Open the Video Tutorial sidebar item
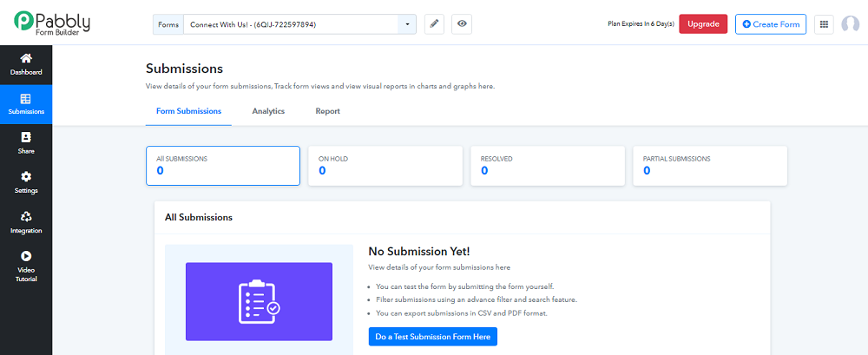Screen dimensions: 868x355 tap(26, 267)
